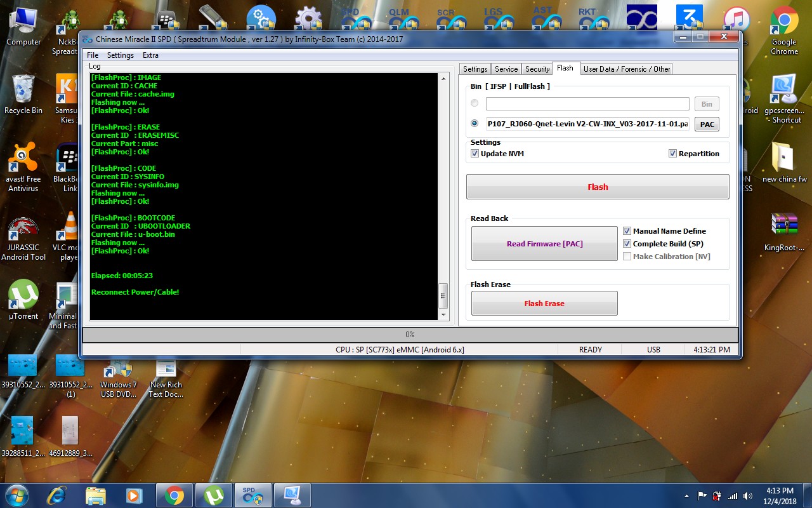Image resolution: width=812 pixels, height=508 pixels.
Task: Uncheck the Repartition checkbox
Action: [672, 154]
